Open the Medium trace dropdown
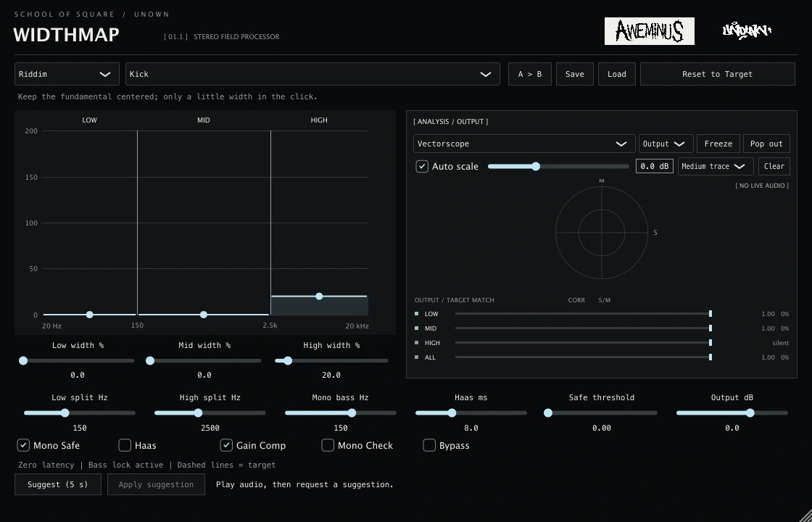The height and width of the screenshot is (522, 812). click(x=716, y=166)
